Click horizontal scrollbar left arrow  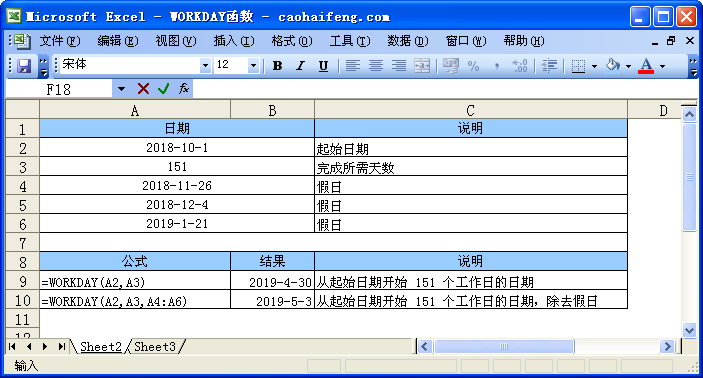tap(425, 346)
